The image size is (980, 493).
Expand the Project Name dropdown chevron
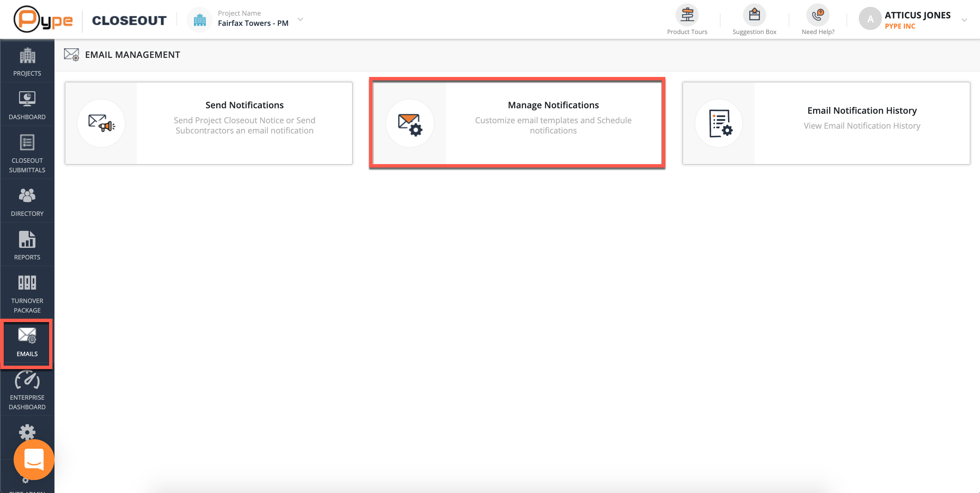coord(300,19)
